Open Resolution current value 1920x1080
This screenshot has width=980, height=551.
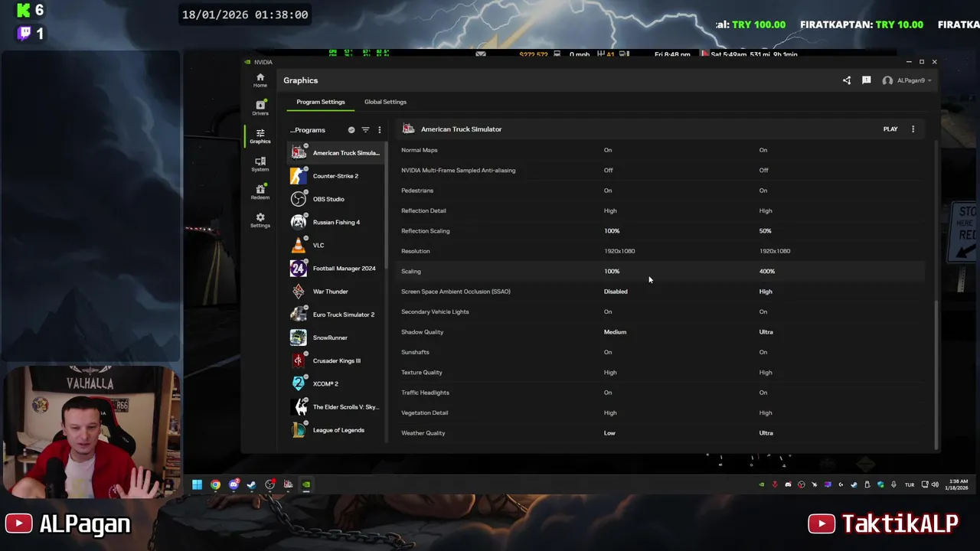pyautogui.click(x=619, y=251)
